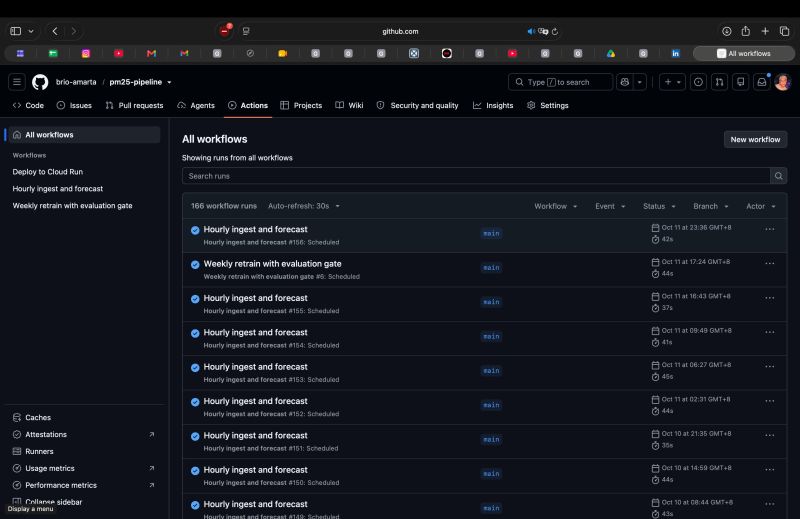The width and height of the screenshot is (800, 519).
Task: Open options menu for Weekly retrain run #6
Action: coord(769,263)
